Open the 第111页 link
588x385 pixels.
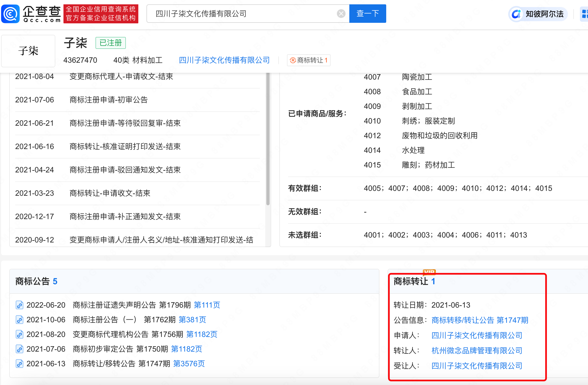tap(207, 305)
